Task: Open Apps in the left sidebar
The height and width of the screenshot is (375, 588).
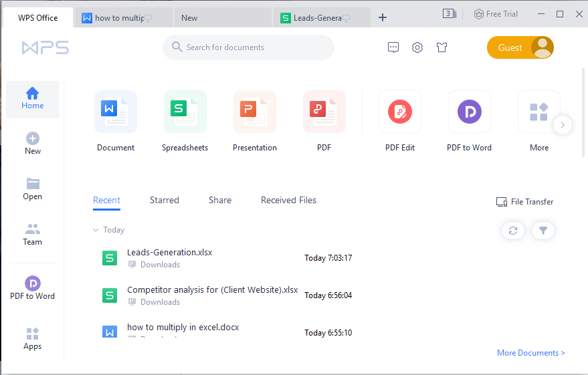Action: click(x=33, y=339)
